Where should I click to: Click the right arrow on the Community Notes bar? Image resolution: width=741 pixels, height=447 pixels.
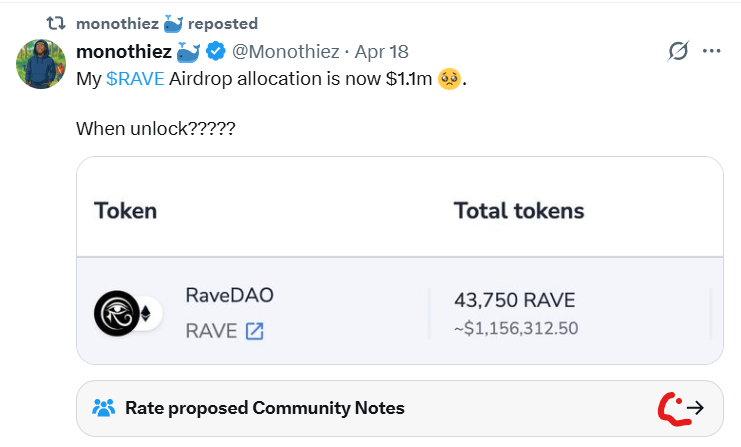(x=696, y=407)
